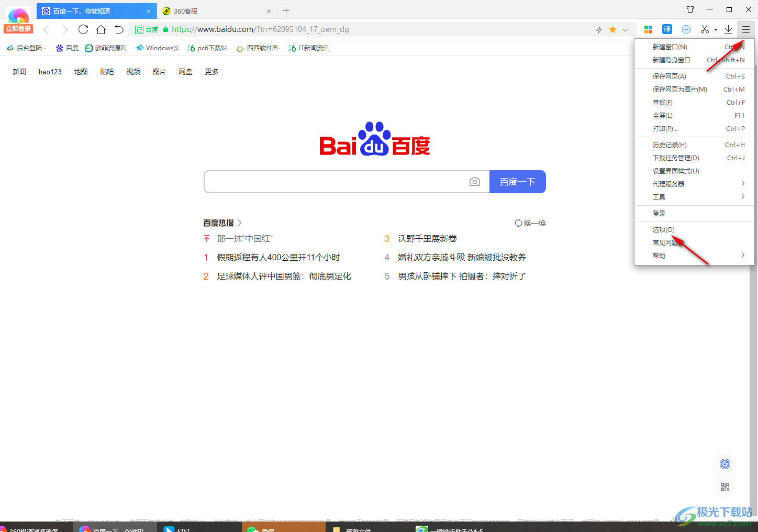758x532 pixels.
Task: Click the QR code icon on page
Action: tap(725, 487)
